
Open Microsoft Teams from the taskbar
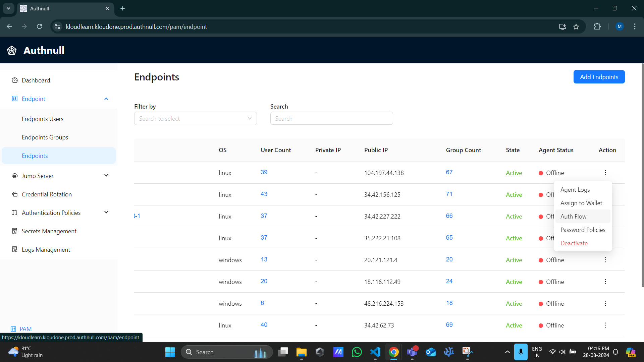pos(412,352)
